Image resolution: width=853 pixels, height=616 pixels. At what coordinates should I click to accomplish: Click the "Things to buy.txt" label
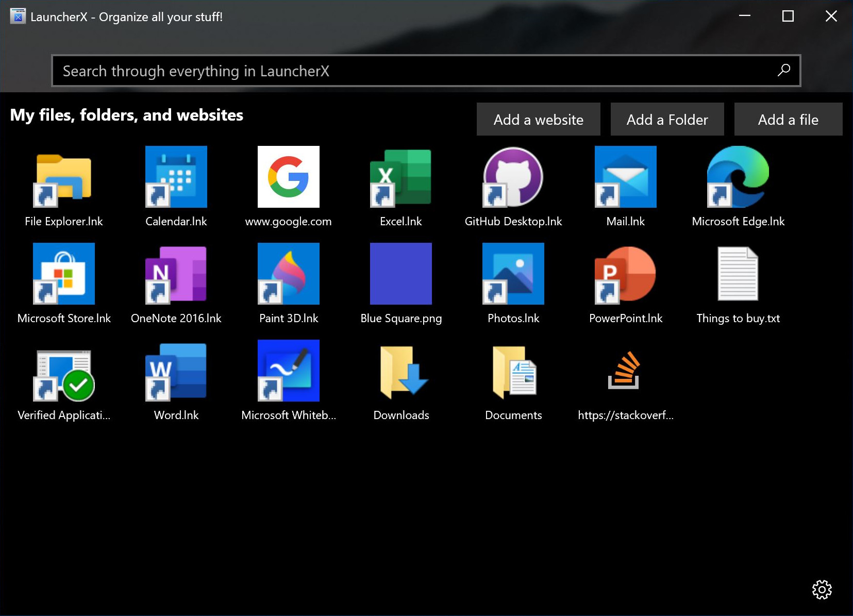tap(738, 318)
